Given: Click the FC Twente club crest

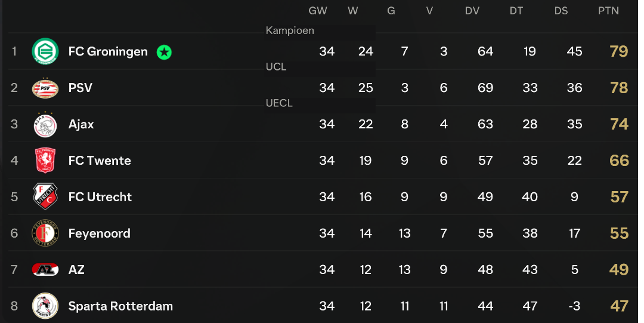Looking at the screenshot, I should [45, 161].
